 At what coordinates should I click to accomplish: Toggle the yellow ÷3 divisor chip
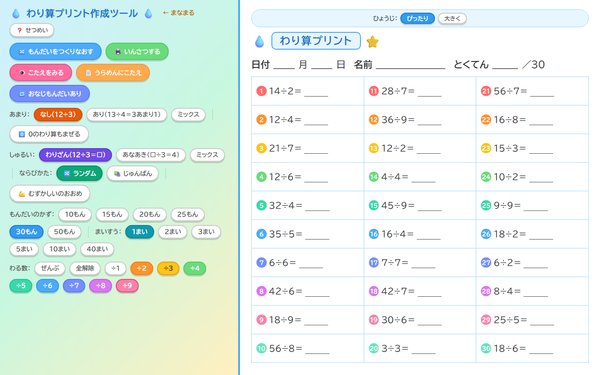[x=168, y=268]
